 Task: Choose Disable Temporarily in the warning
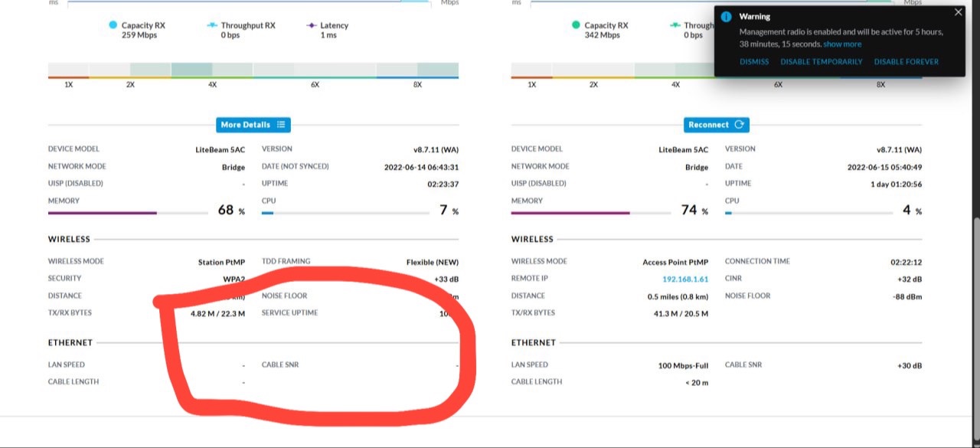(821, 62)
